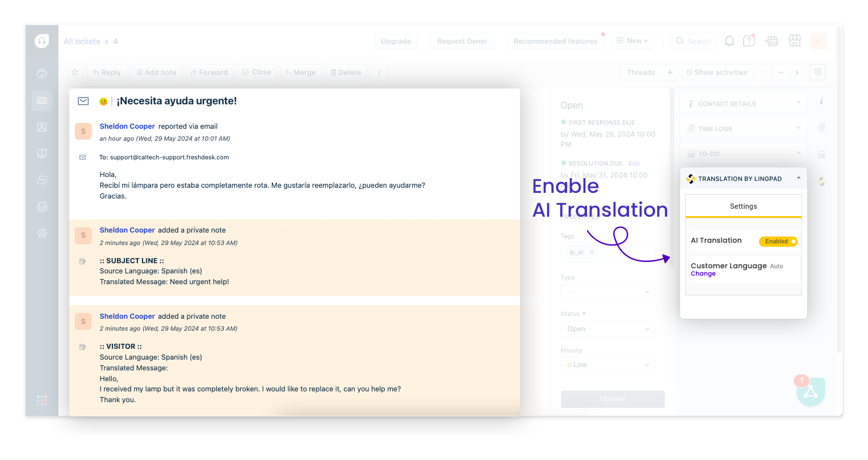Click the Add note button
The image size is (868, 460).
(157, 73)
